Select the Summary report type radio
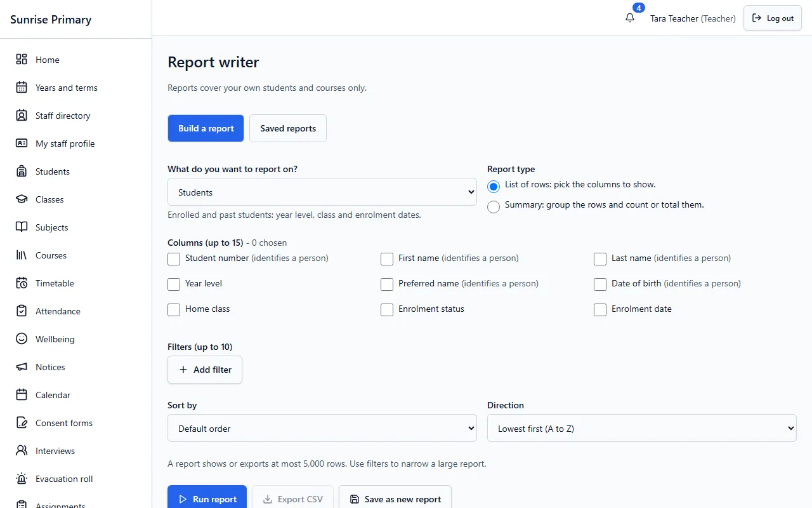This screenshot has height=508, width=812. [x=494, y=207]
